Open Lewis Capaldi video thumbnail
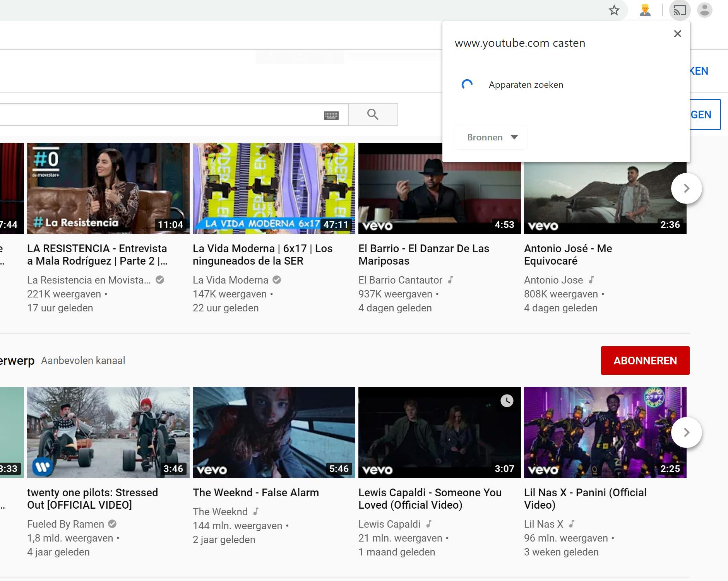The image size is (728, 581). pos(440,432)
